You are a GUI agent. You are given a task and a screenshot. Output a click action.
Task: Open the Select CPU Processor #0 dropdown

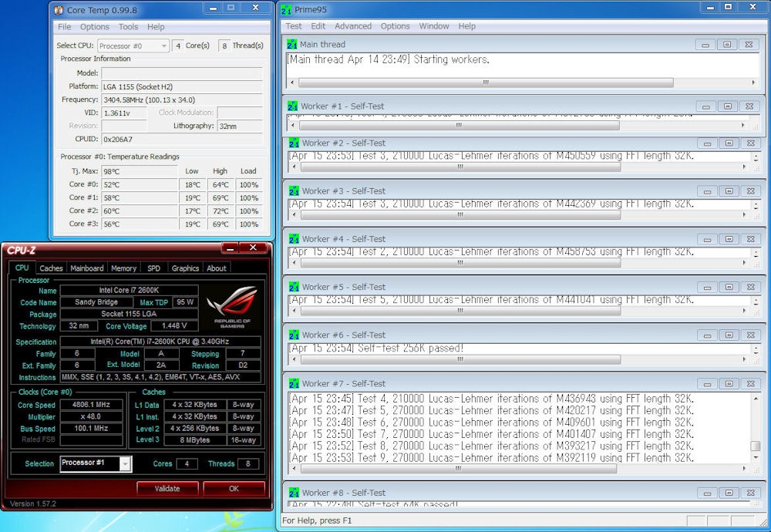point(133,45)
